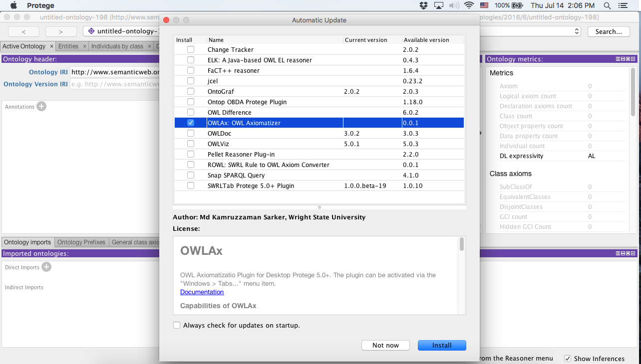Click the Ontology IRI input field
The image size is (641, 364).
115,72
